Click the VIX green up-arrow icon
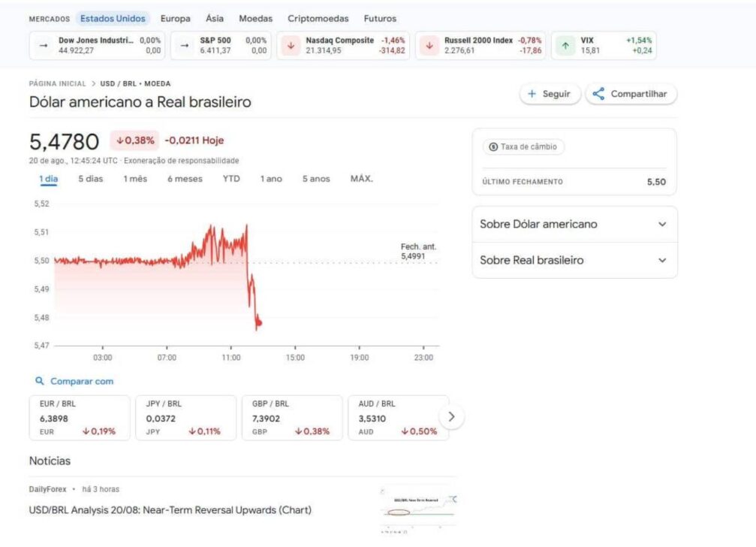The image size is (756, 547). pyautogui.click(x=565, y=45)
